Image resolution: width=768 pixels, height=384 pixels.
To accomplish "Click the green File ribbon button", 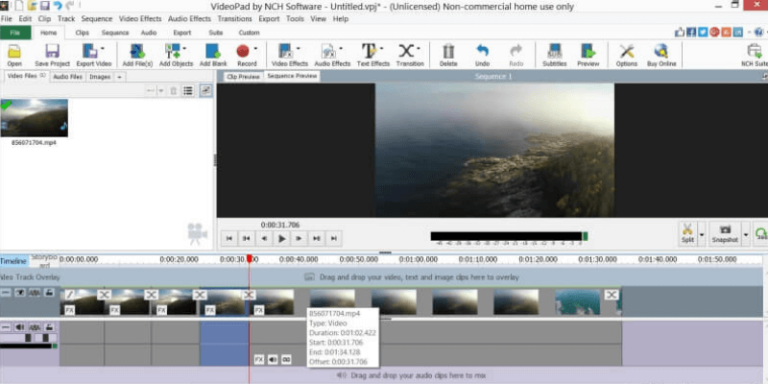I will click(16, 33).
